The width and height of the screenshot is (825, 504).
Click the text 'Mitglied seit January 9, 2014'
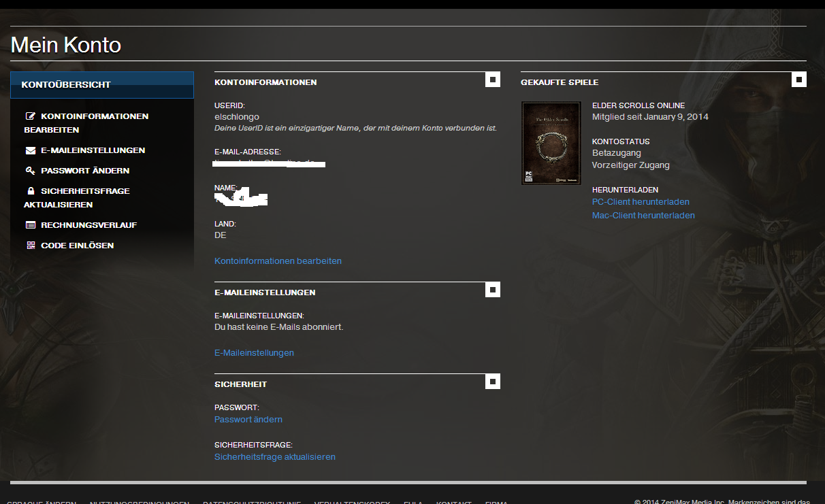[650, 117]
